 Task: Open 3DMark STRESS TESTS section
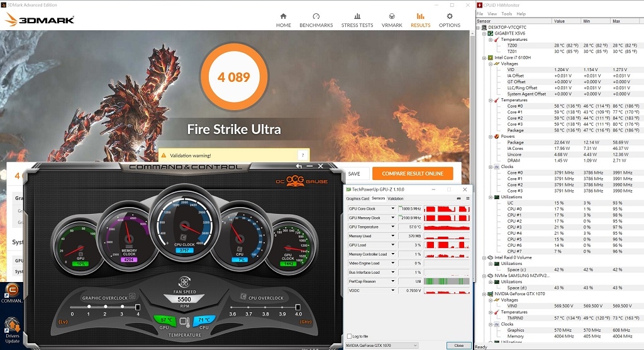coord(357,21)
